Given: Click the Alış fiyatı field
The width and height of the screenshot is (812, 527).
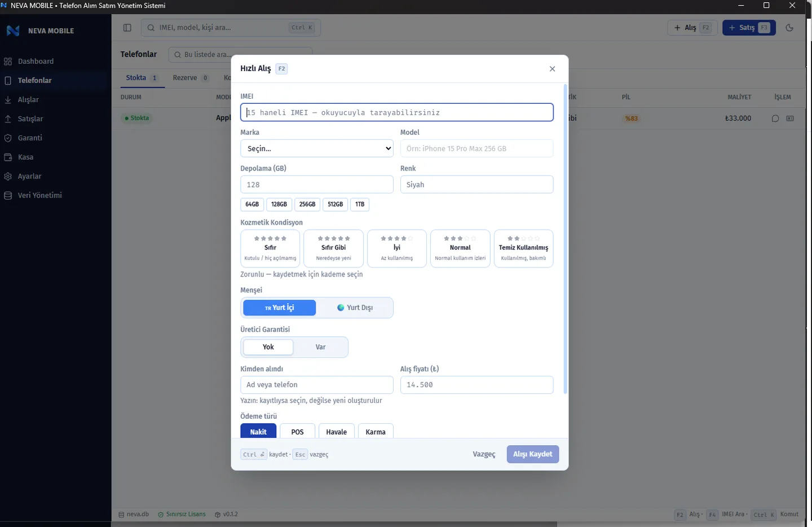Looking at the screenshot, I should pyautogui.click(x=476, y=385).
